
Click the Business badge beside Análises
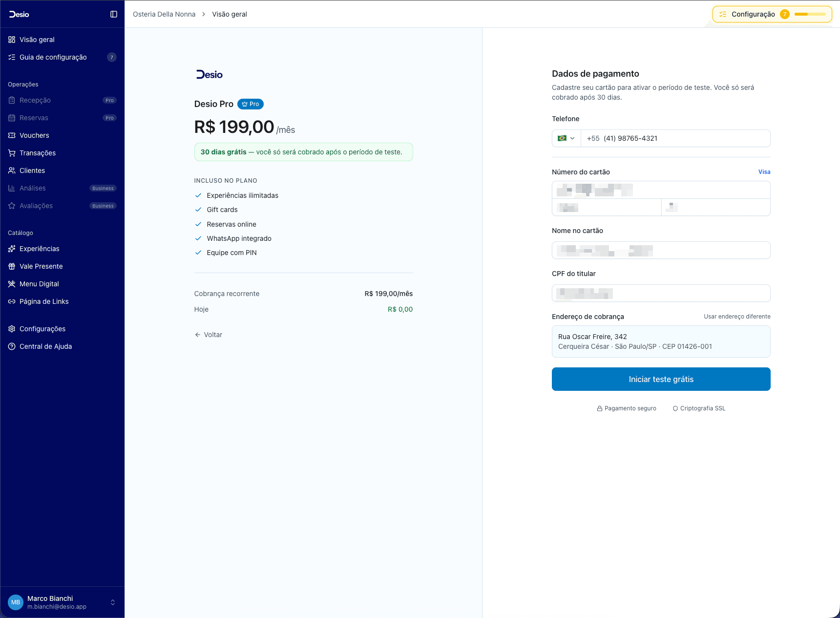(103, 188)
